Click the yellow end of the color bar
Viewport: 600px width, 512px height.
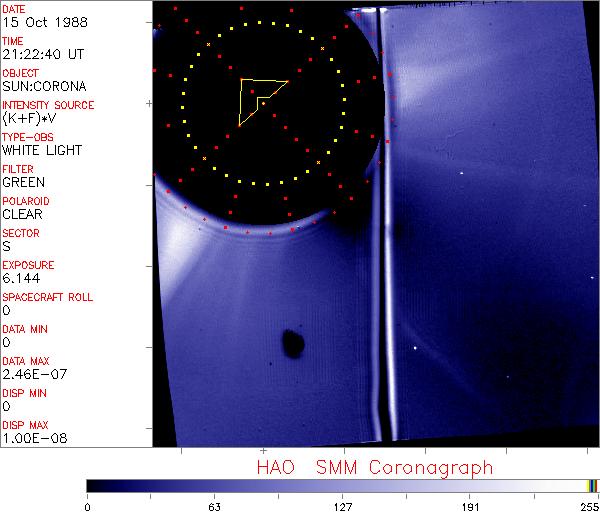(x=589, y=486)
